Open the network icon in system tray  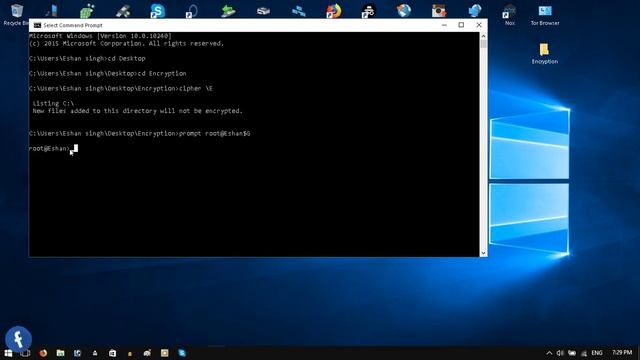click(584, 353)
